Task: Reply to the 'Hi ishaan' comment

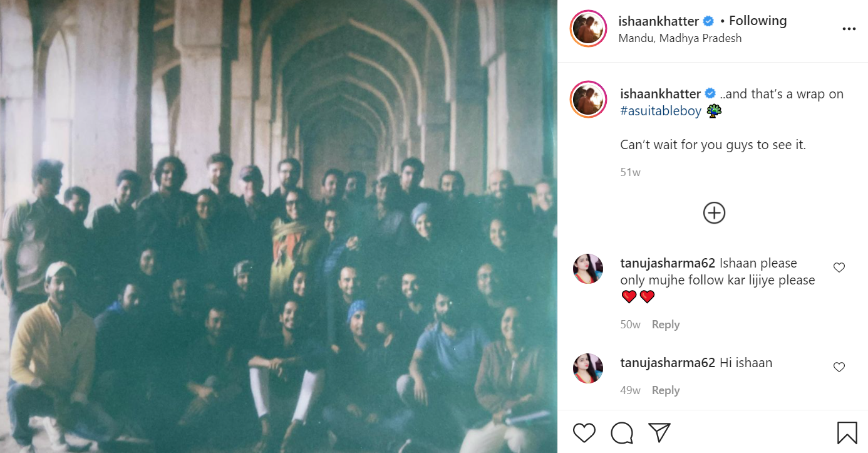Action: 666,390
